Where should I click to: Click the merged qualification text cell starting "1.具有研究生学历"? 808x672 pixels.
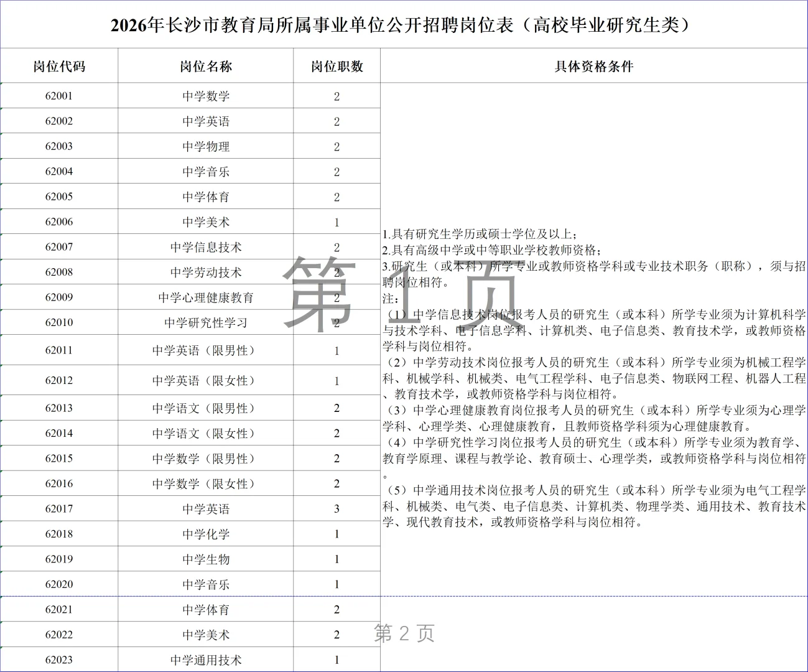coord(594,378)
